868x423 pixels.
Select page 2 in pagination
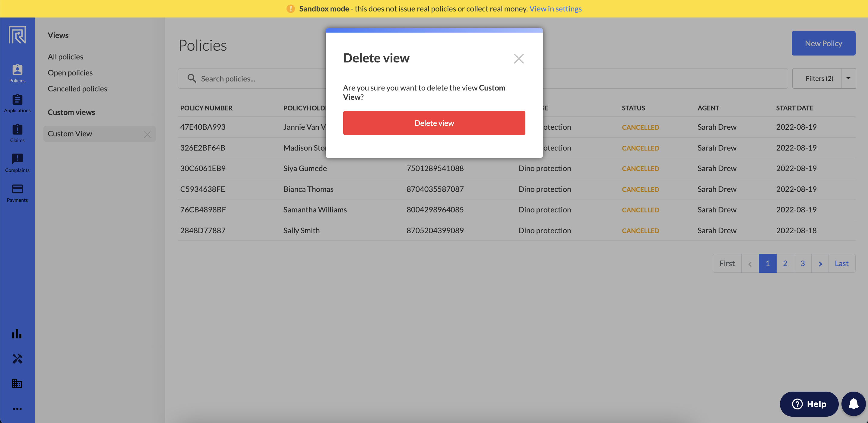[x=785, y=263]
